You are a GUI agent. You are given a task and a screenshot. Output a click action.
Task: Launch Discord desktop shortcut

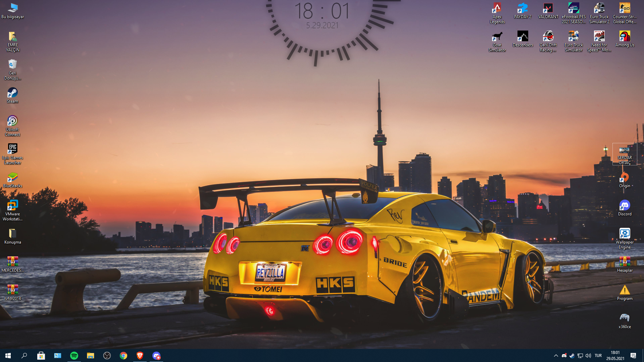[625, 208]
